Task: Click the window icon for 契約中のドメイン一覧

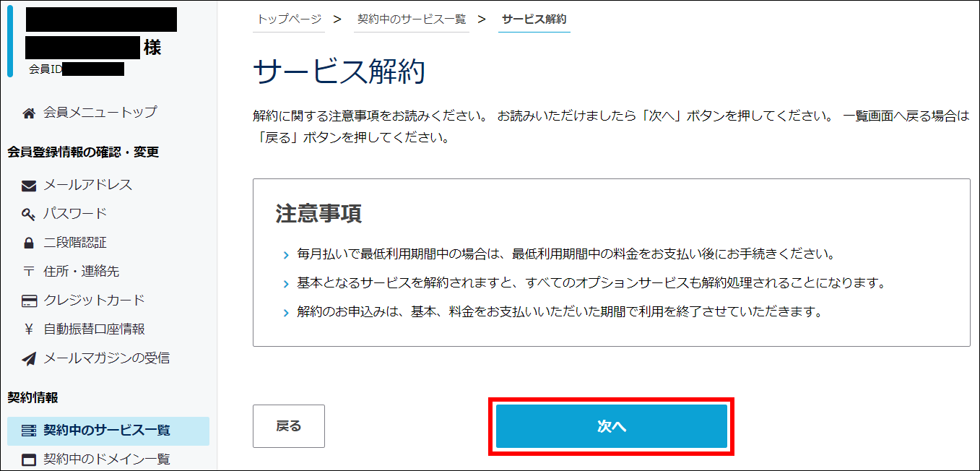Action: click(x=29, y=459)
